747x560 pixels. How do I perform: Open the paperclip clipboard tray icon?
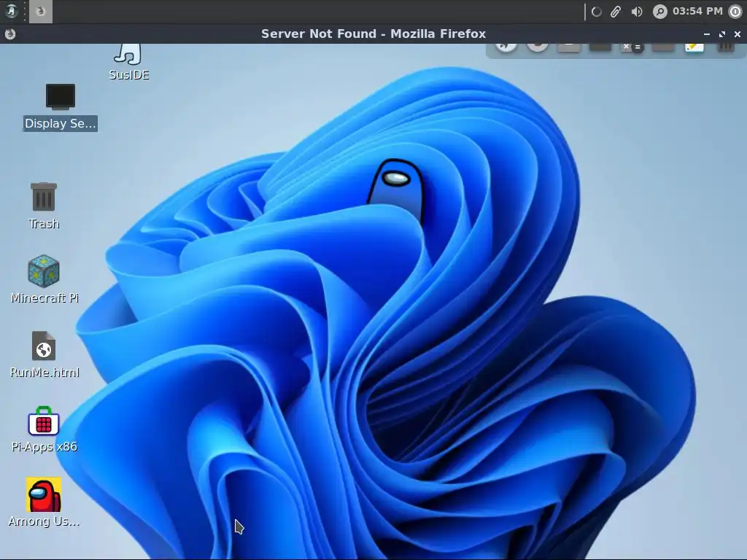616,12
